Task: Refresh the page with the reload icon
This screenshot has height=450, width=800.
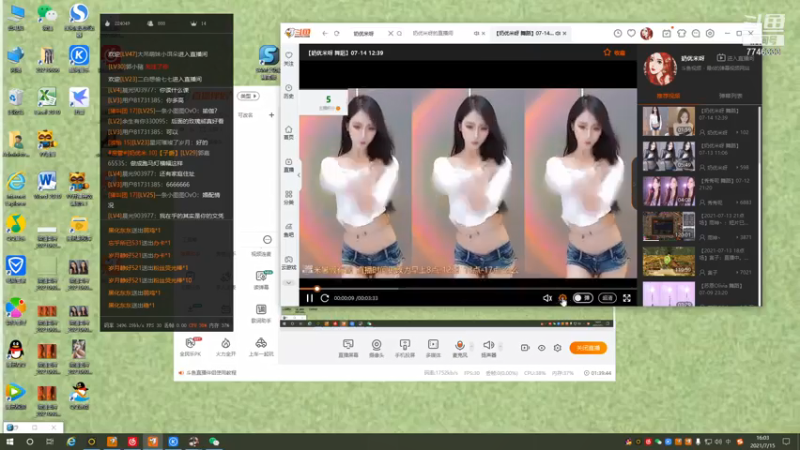Action: pos(337,33)
